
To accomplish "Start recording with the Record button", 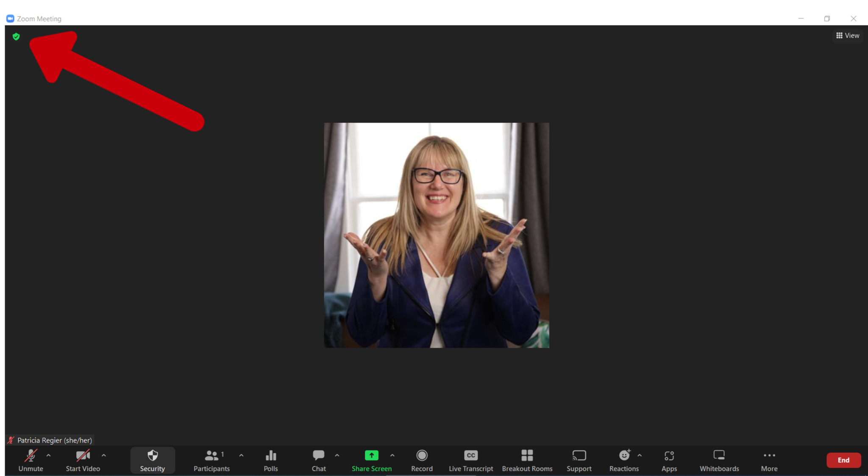I will (x=422, y=460).
